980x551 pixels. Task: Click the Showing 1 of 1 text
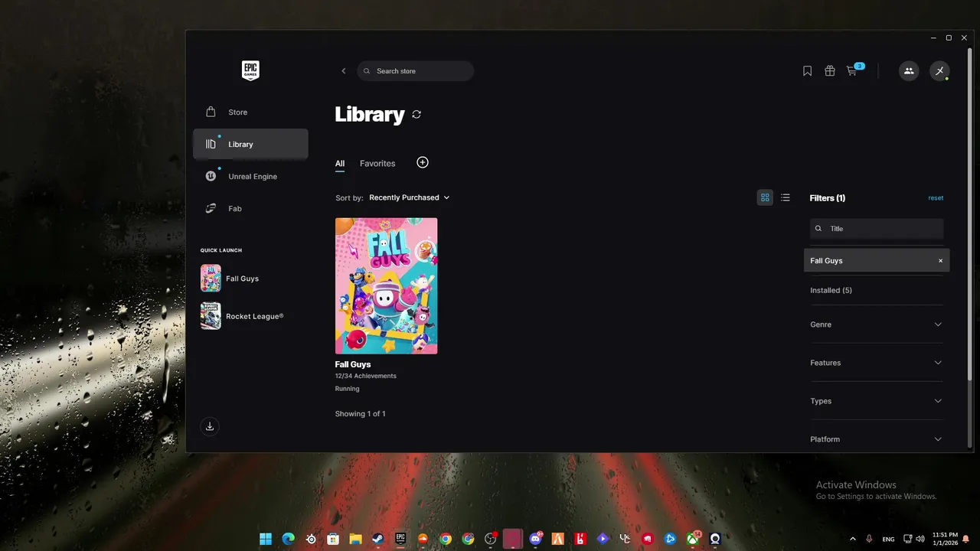click(360, 414)
